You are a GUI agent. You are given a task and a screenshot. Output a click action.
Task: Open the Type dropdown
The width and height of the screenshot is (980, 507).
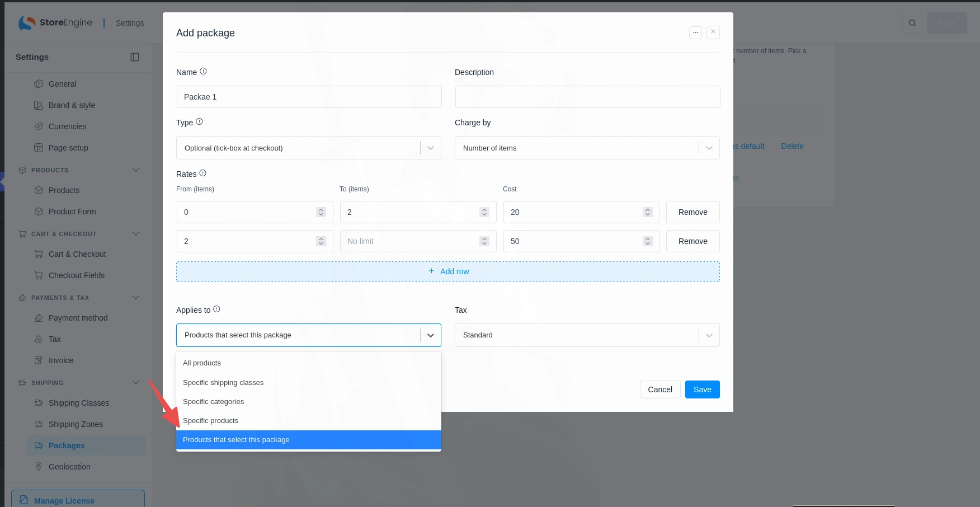pos(309,148)
